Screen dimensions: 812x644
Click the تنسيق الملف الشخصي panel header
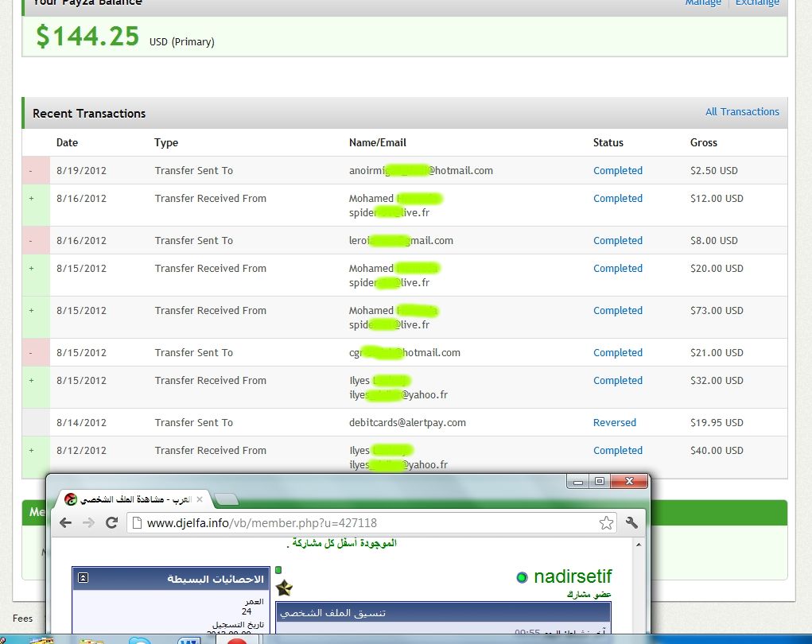pyautogui.click(x=443, y=612)
